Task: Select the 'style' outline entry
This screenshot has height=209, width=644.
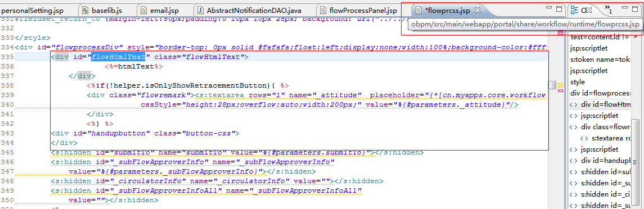Action: pos(578,81)
